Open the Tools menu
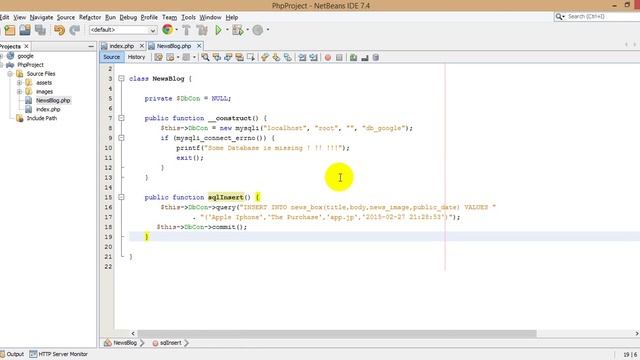The height and width of the screenshot is (360, 640). coord(188,17)
